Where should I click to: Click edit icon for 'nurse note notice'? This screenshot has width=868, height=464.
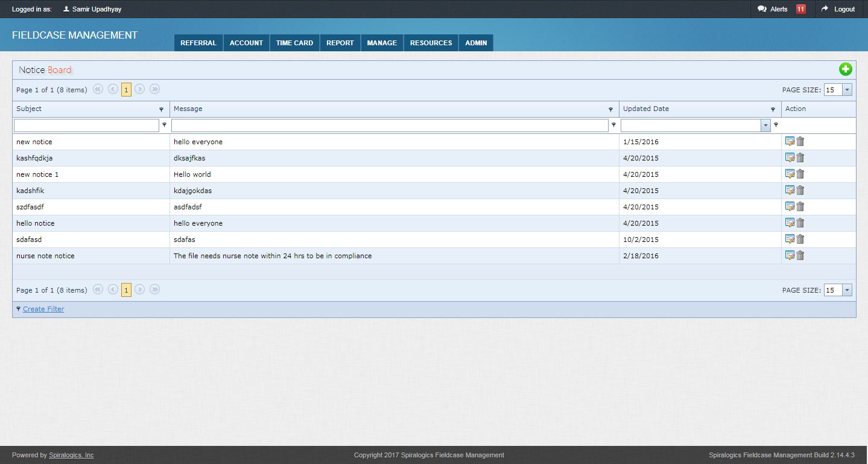790,255
